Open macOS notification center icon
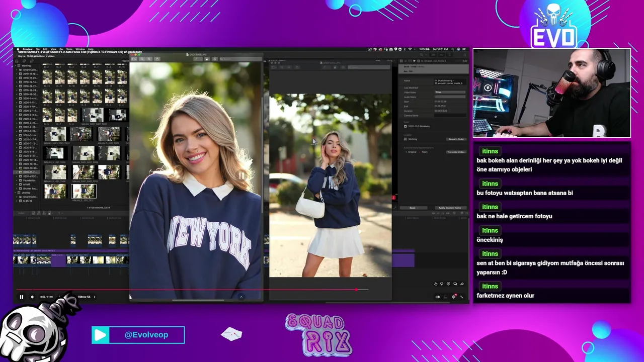This screenshot has width=644, height=362. (464, 49)
